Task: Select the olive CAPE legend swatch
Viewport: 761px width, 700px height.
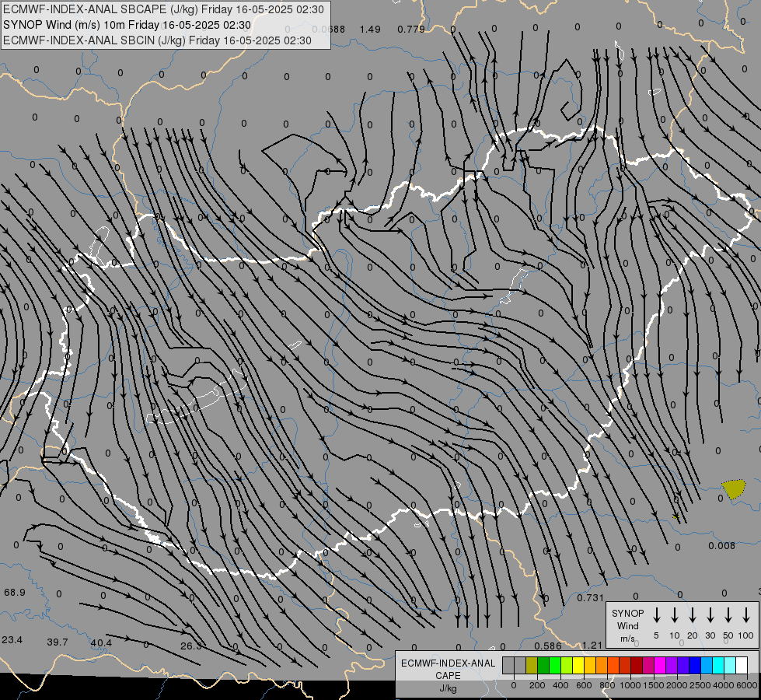Action: tap(532, 665)
